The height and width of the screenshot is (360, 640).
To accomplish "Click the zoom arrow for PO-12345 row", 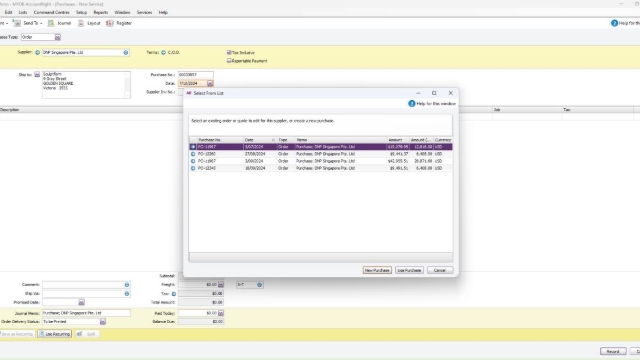I will tap(193, 168).
